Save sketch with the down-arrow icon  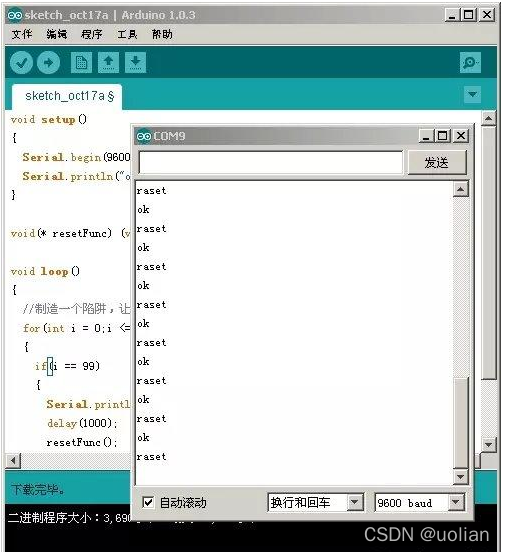[x=135, y=63]
